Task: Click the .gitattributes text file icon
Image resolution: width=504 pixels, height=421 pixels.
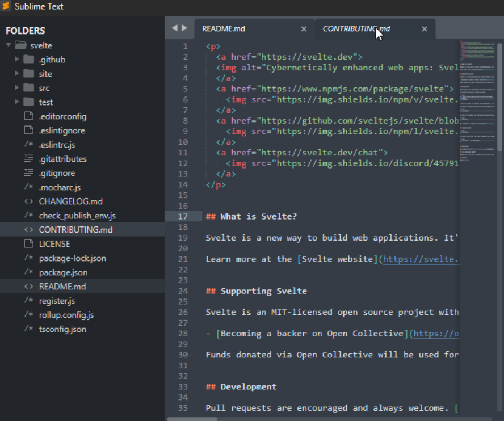Action: (28, 158)
